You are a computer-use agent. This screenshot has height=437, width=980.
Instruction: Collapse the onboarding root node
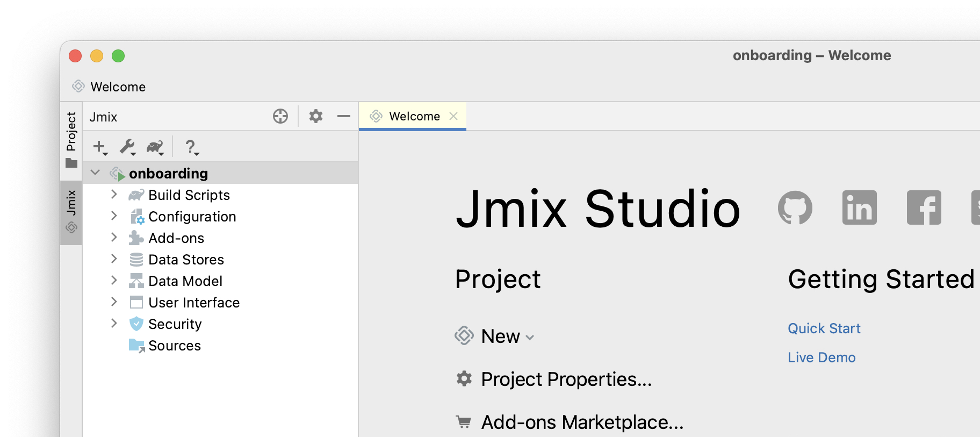(x=96, y=173)
